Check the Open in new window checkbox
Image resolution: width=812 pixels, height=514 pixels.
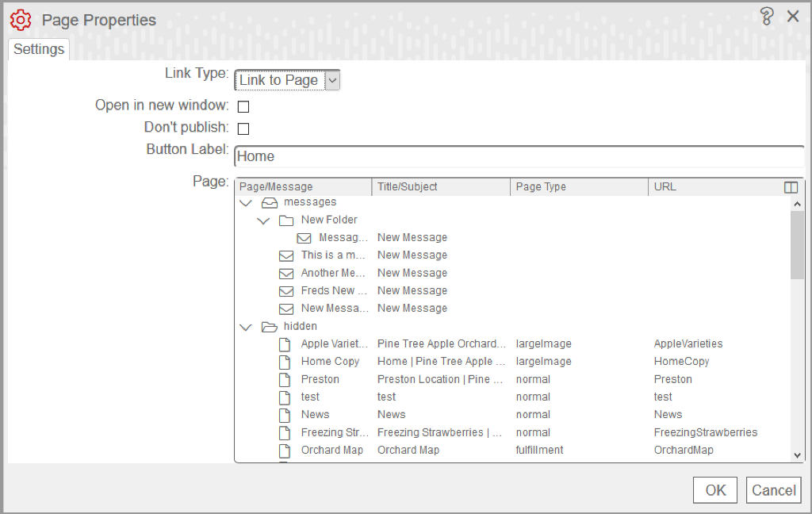[x=243, y=107]
